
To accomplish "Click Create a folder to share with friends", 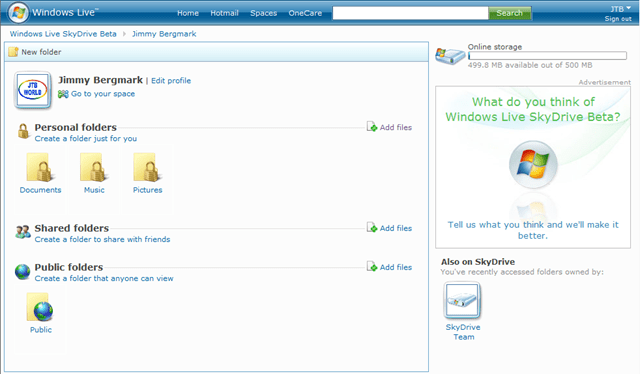I will coord(102,239).
